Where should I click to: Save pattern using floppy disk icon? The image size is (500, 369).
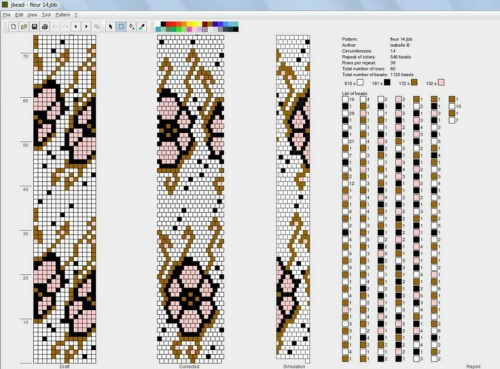34,26
